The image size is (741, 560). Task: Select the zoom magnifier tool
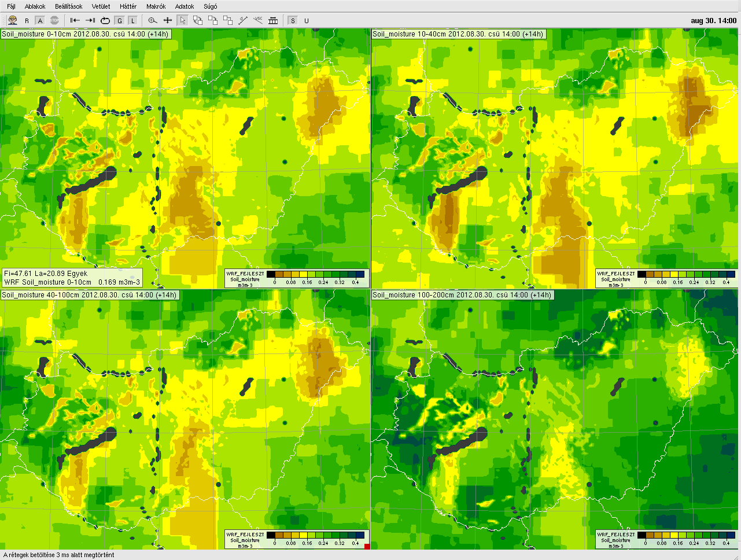153,20
